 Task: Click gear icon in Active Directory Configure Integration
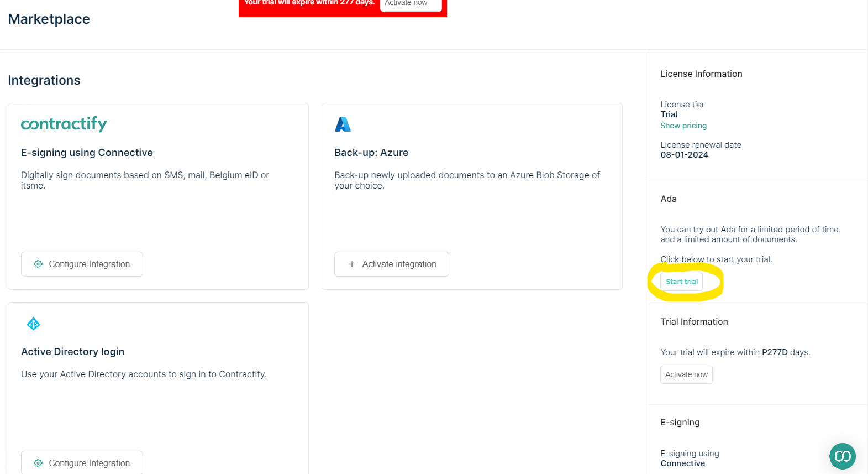pos(38,463)
